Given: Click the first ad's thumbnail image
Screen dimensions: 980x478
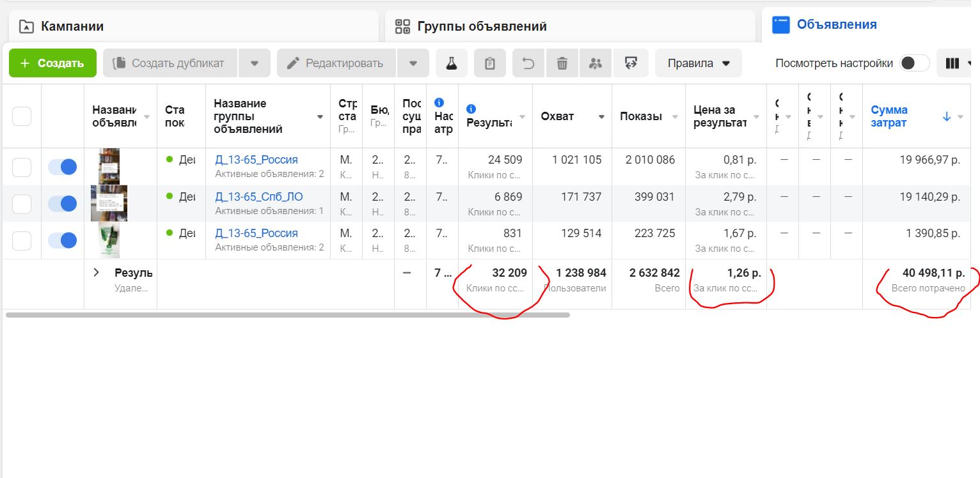Looking at the screenshot, I should tap(109, 166).
